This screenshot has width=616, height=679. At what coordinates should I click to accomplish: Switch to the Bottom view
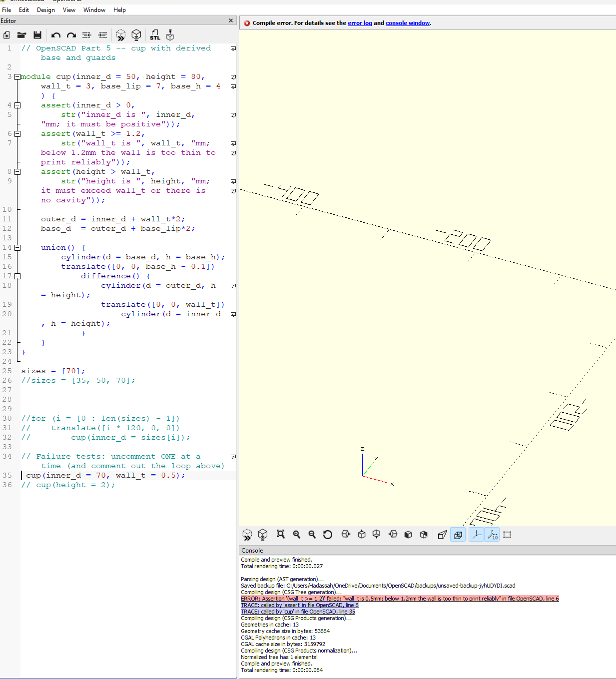[x=377, y=535]
